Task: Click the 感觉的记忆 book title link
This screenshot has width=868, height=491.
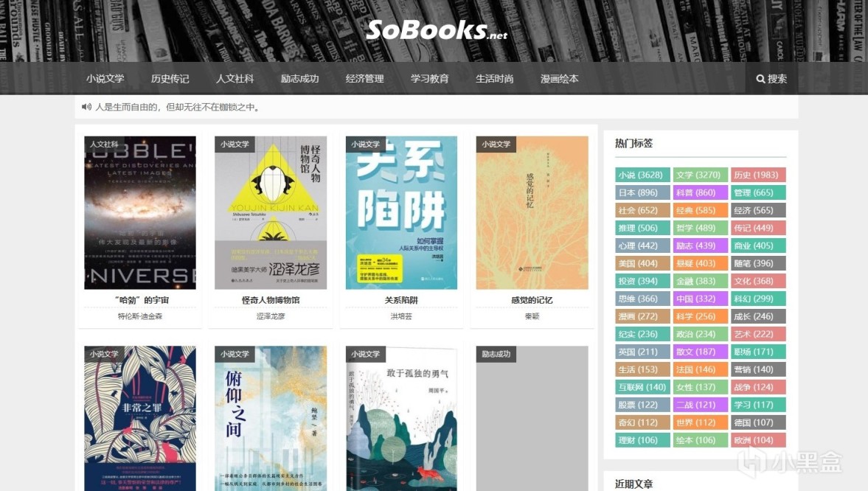Action: [x=532, y=300]
